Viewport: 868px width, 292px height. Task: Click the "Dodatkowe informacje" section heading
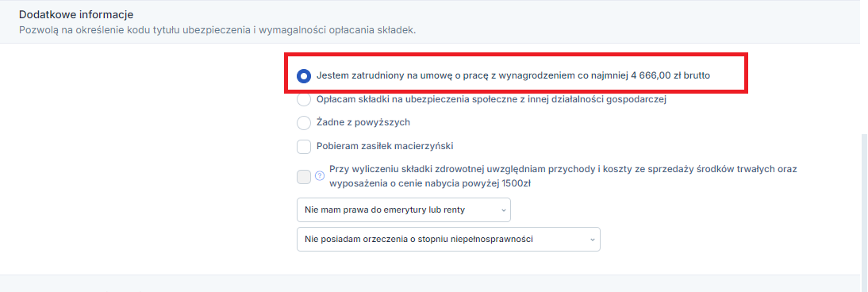pyautogui.click(x=76, y=14)
